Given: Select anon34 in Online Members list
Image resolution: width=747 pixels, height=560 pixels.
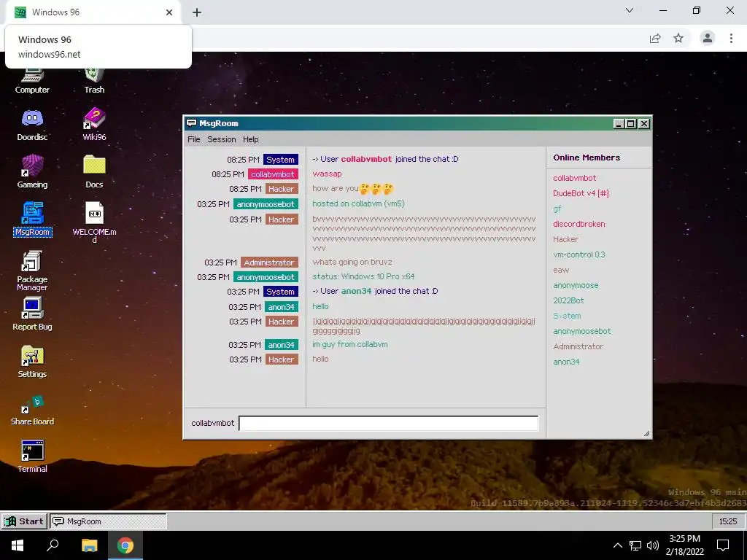Looking at the screenshot, I should pos(566,362).
